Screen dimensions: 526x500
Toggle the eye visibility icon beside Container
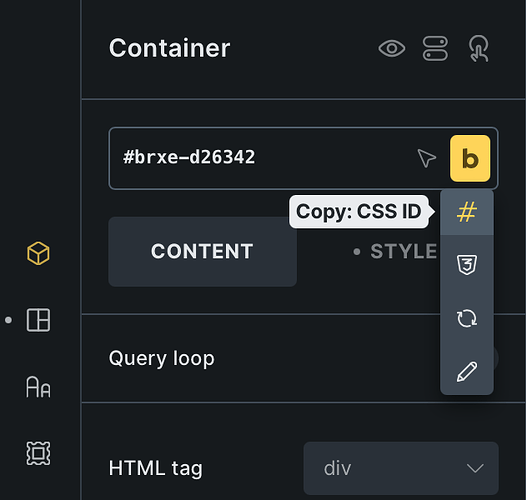pos(391,49)
